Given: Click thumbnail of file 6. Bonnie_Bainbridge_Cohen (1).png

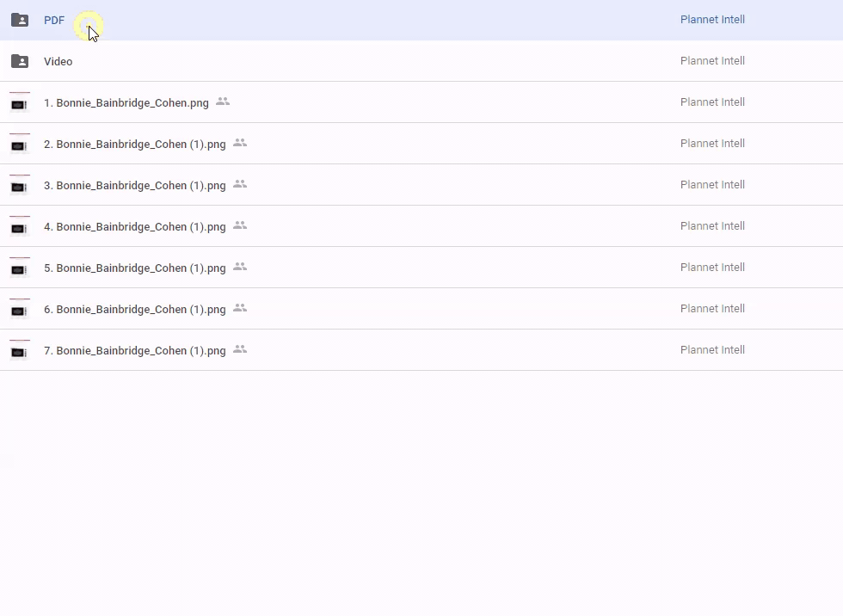Looking at the screenshot, I should [x=20, y=309].
